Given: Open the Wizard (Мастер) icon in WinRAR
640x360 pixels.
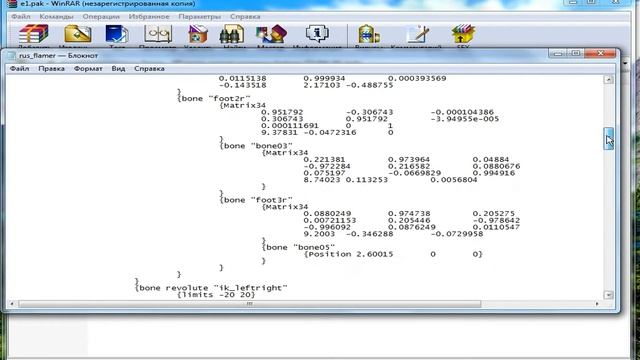Looking at the screenshot, I should pyautogui.click(x=271, y=34).
